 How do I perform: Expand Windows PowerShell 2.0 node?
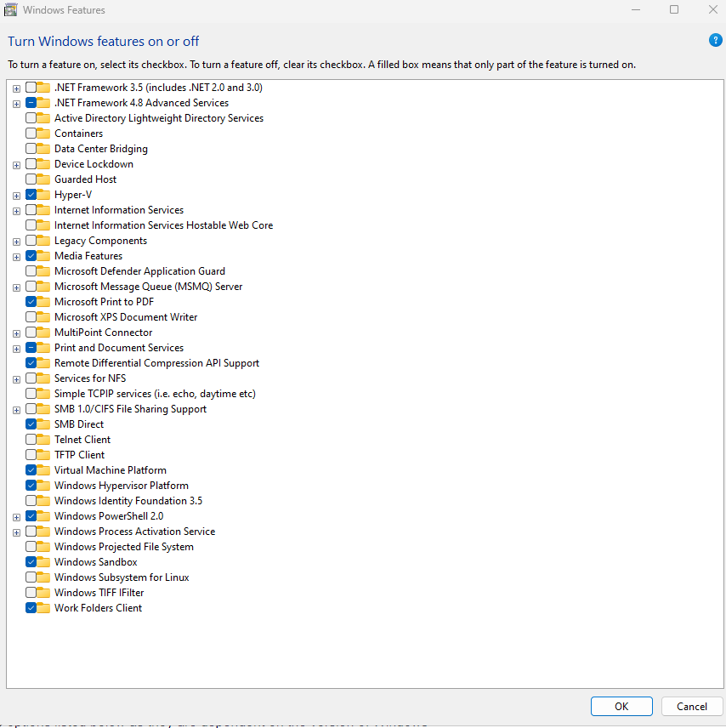click(x=16, y=517)
